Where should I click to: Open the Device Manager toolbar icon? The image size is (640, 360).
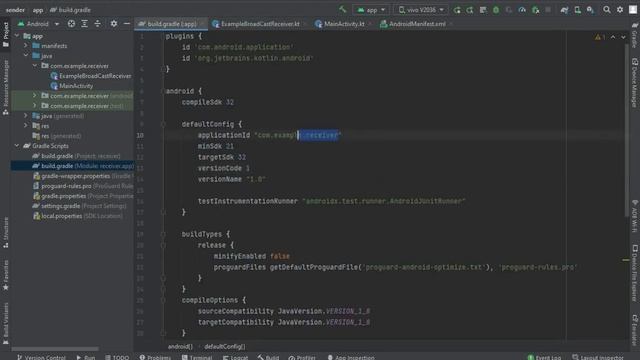pos(577,10)
